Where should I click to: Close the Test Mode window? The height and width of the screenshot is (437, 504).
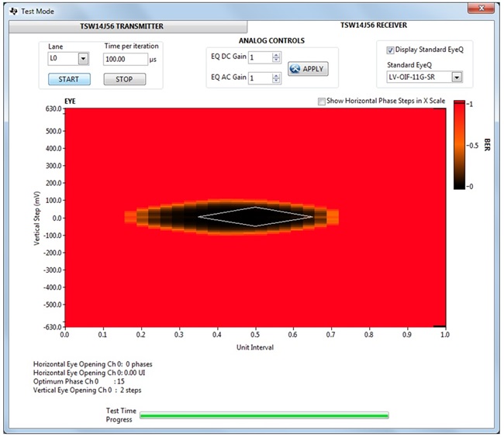coord(481,8)
